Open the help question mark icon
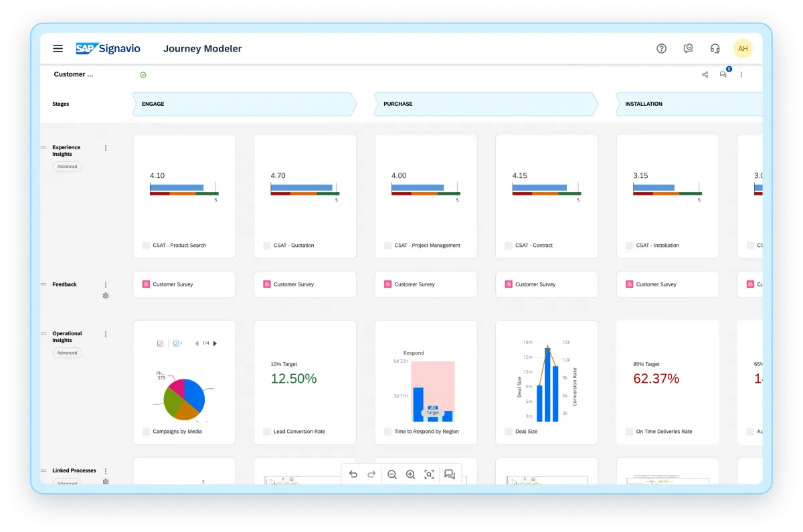Viewport: 803px width, 532px height. (x=661, y=48)
